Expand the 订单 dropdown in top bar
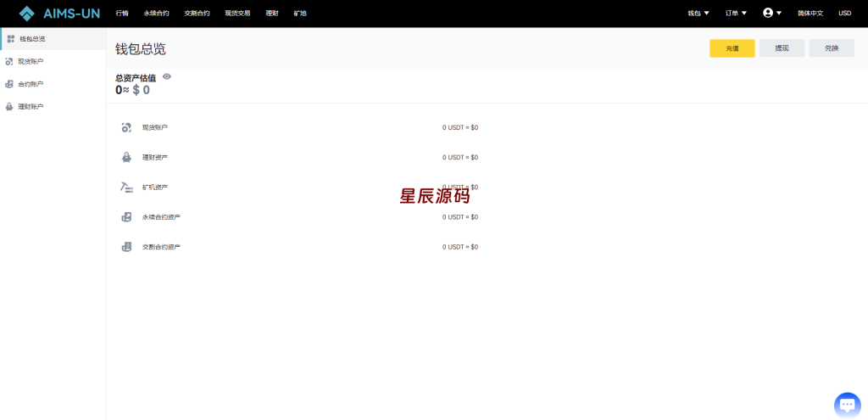Viewport: 868px width, 420px height. (x=736, y=14)
